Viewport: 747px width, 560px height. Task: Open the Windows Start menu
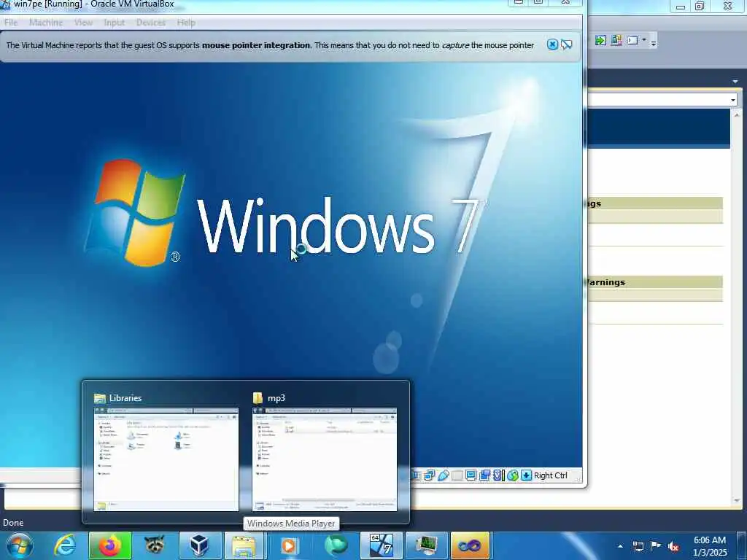click(x=20, y=545)
